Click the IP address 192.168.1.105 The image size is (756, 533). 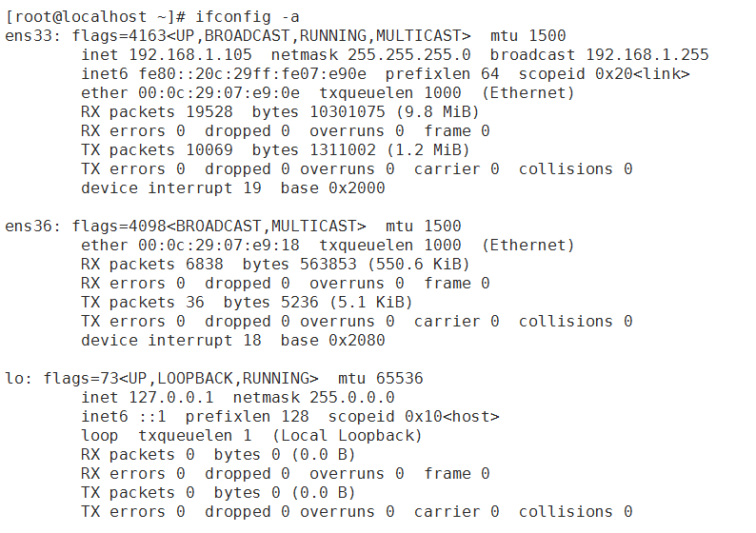(x=190, y=54)
